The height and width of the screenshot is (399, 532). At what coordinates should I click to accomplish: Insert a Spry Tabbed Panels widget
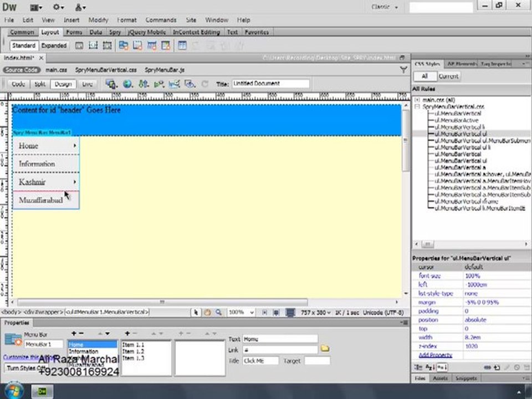pos(138,45)
